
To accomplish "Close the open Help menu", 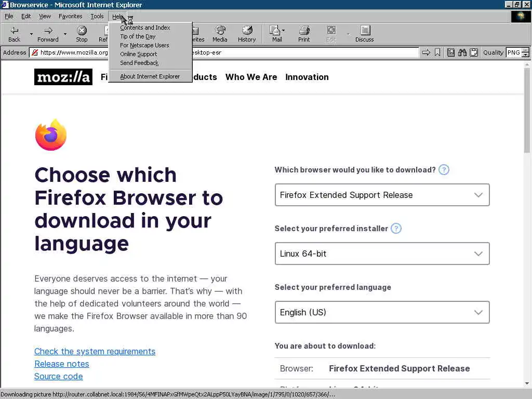I will (x=117, y=16).
